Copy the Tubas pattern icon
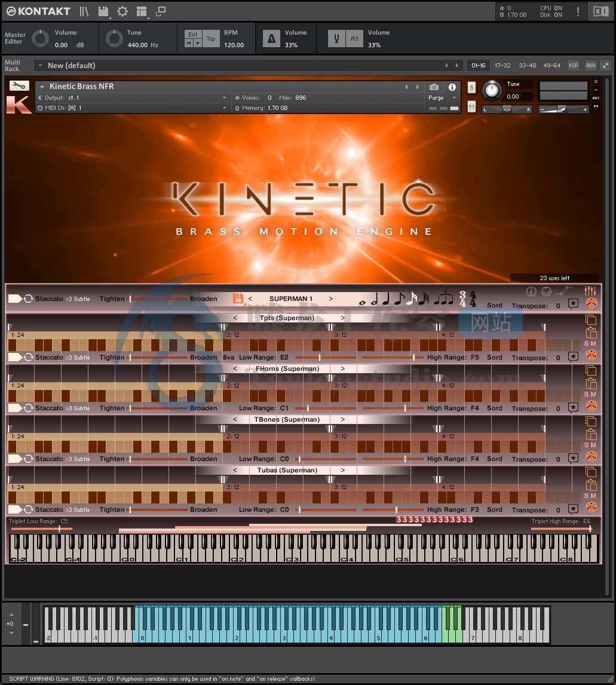This screenshot has height=685, width=616. pyautogui.click(x=591, y=472)
